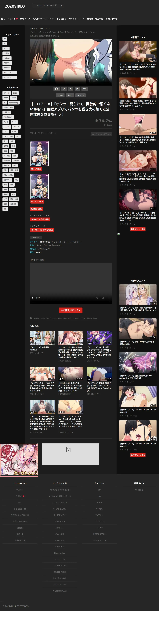Click the 新作をもっと見る button
Screen dimensions: 159x644
138,455
